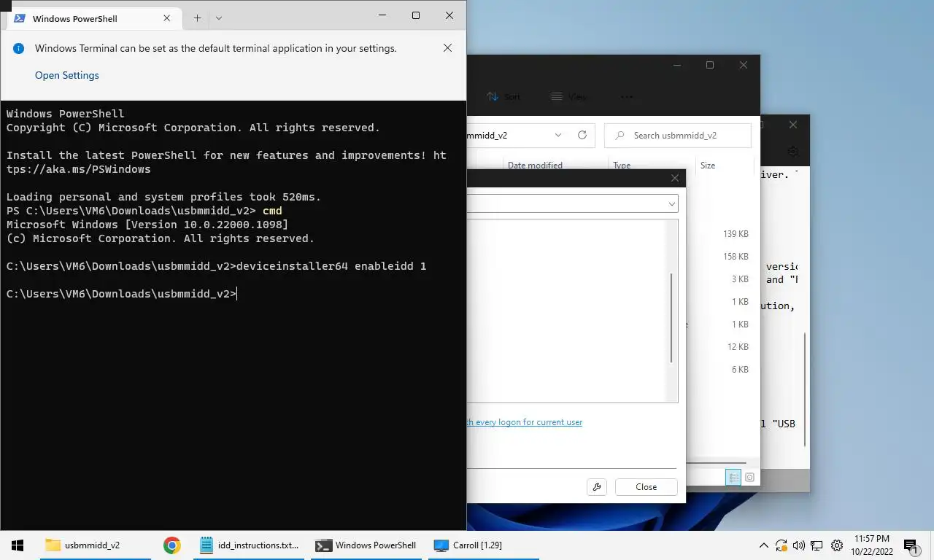
Task: Close the front dialog using its X button
Action: [x=675, y=178]
